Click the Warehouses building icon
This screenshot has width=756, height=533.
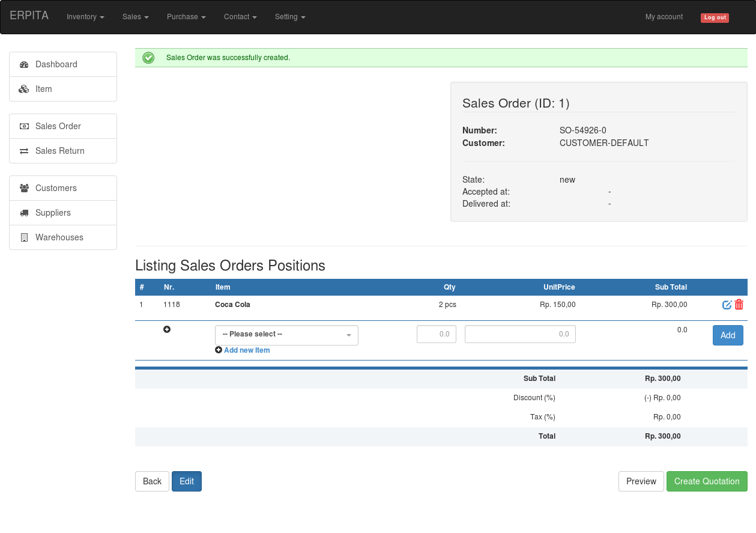(24, 238)
